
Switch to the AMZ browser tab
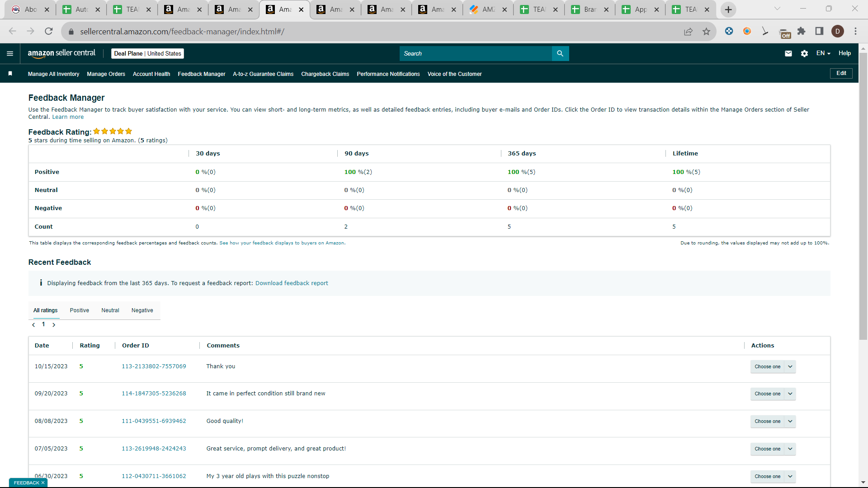(x=488, y=9)
